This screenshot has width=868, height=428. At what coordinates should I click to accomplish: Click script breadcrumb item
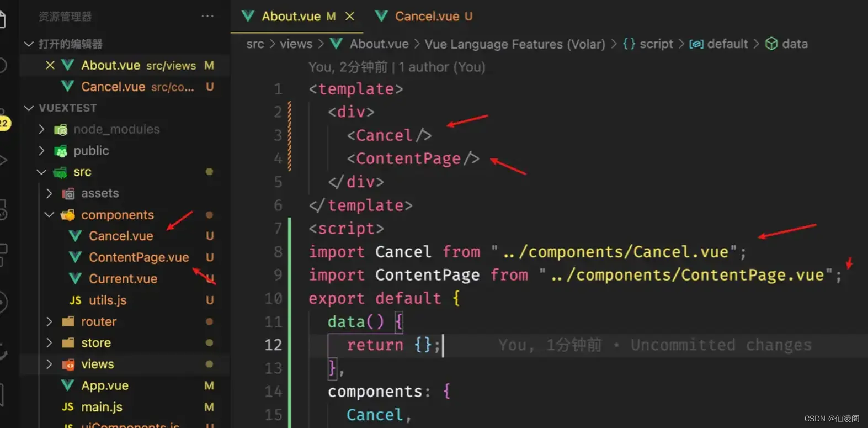coord(656,44)
